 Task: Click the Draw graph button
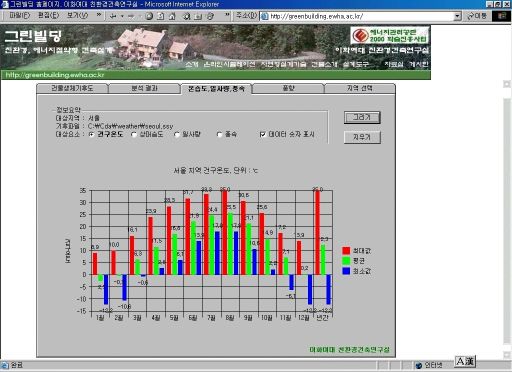tap(362, 117)
